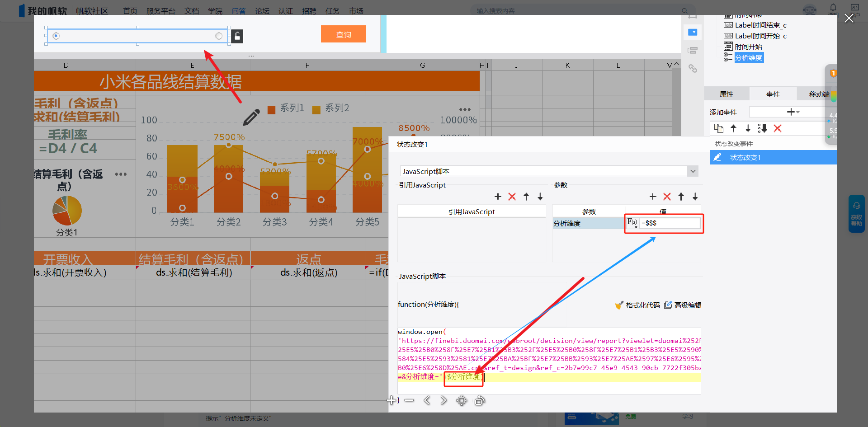
Task: Go to the next image in viewer
Action: (443, 400)
